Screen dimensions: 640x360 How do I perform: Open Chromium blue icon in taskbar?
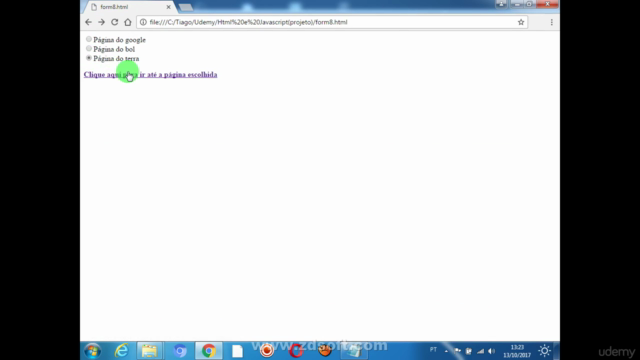180,351
